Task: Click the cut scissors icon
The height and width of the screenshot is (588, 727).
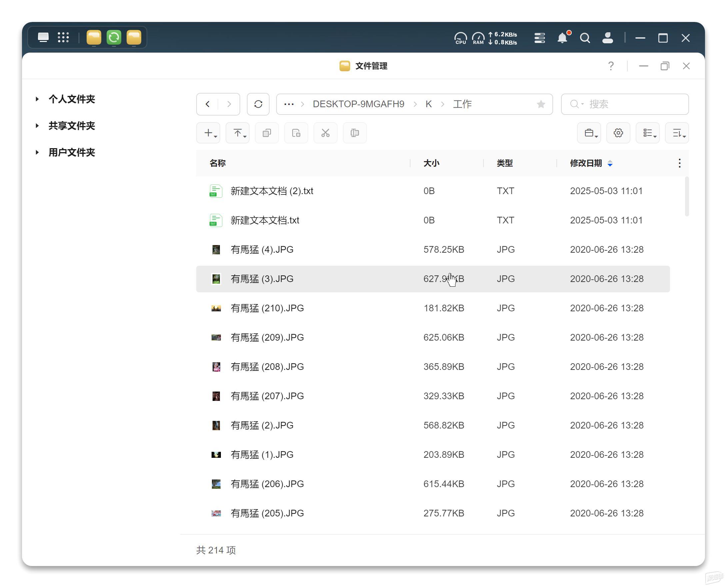Action: (326, 133)
